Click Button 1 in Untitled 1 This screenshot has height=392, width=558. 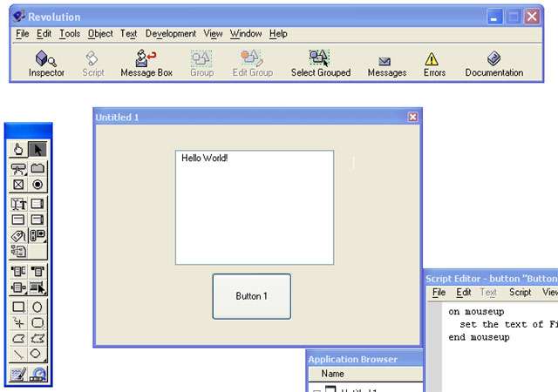(x=252, y=296)
